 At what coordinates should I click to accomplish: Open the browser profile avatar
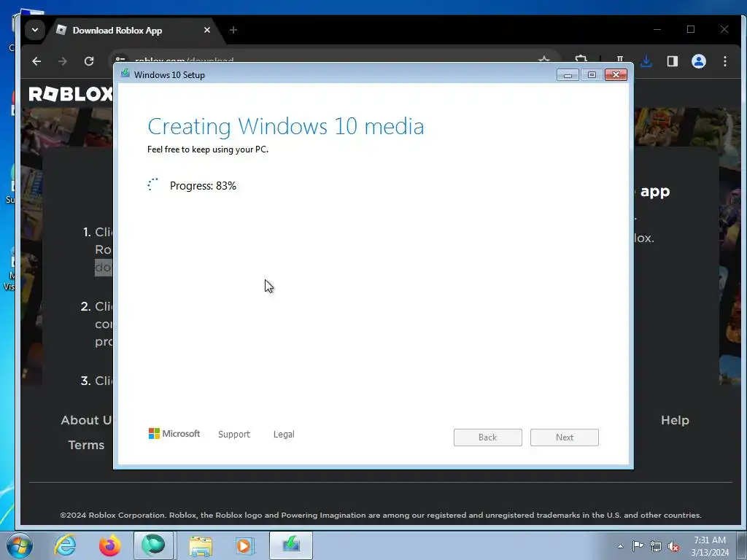(698, 61)
